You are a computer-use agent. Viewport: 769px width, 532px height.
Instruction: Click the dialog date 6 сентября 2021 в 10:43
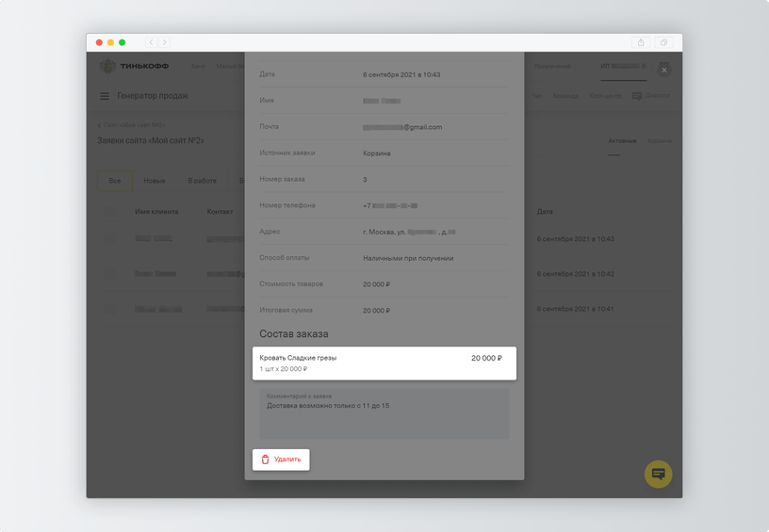(401, 75)
